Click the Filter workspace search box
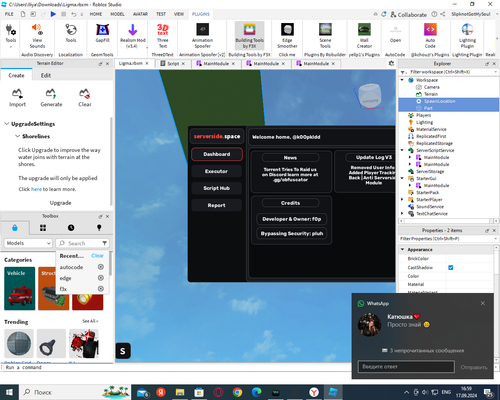Screen dimensions: 500x400 tap(449, 72)
